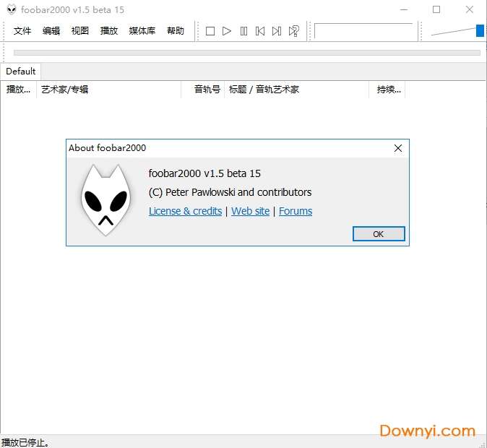The image size is (487, 448).
Task: Click the volume slider handle
Action: pos(480,31)
